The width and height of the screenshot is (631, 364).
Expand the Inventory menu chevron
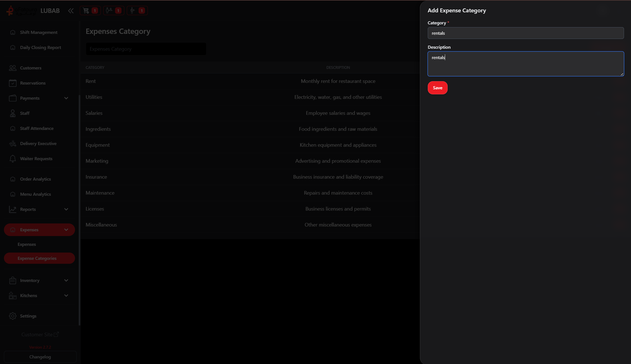(x=66, y=281)
